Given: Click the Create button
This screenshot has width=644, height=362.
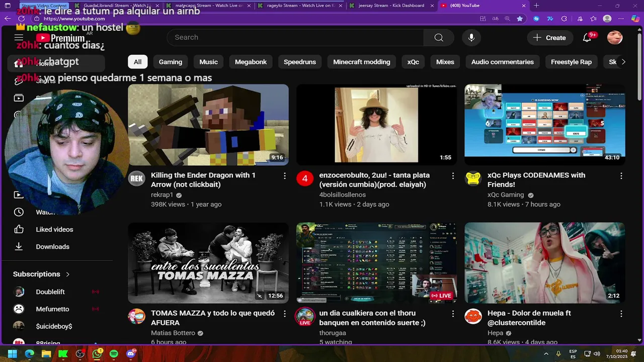Looking at the screenshot, I should pos(549,38).
